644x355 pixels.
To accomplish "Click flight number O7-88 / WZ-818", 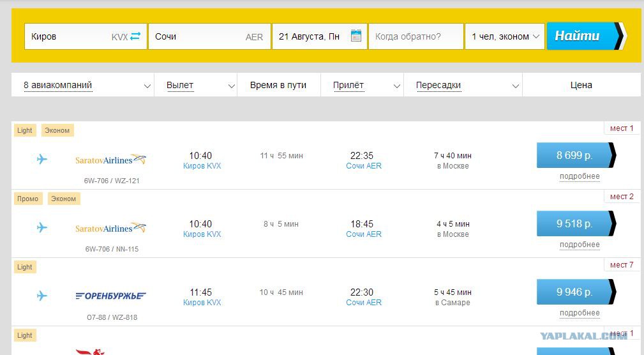I will (112, 317).
